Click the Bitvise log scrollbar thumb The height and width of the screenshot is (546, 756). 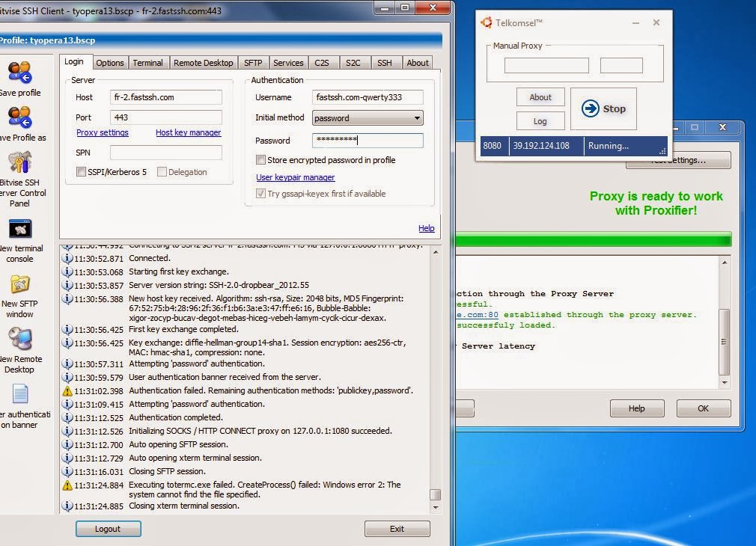pyautogui.click(x=435, y=495)
